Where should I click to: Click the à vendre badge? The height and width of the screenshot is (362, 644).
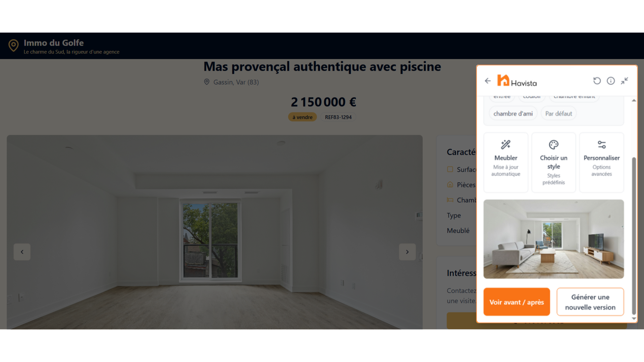302,117
